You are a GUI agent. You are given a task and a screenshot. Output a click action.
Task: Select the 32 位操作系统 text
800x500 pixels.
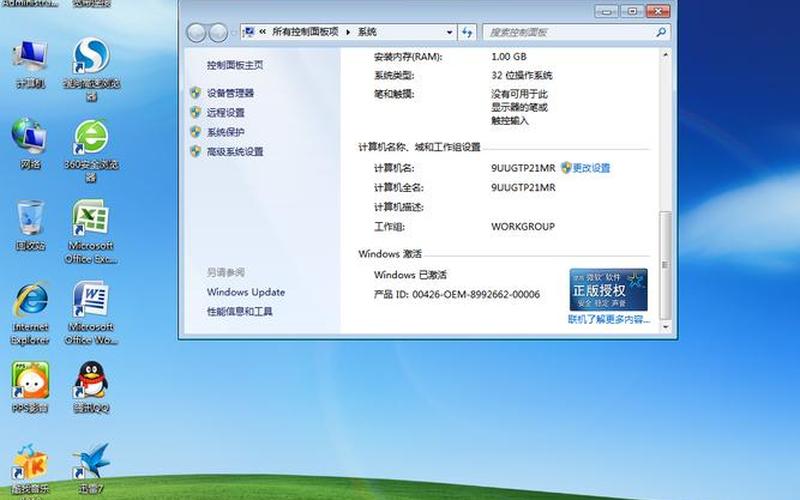(x=521, y=76)
